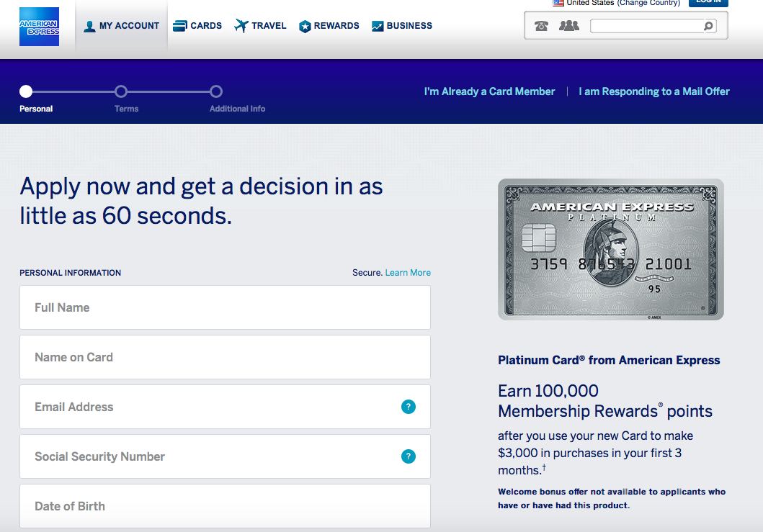Click the My Account person icon
Screen dimensions: 763x532
click(x=89, y=26)
